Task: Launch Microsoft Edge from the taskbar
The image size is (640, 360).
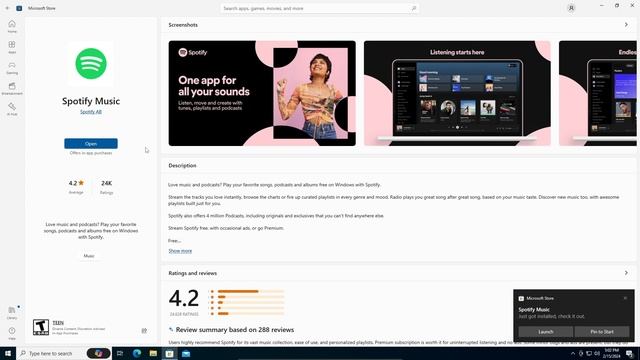Action: (137, 353)
